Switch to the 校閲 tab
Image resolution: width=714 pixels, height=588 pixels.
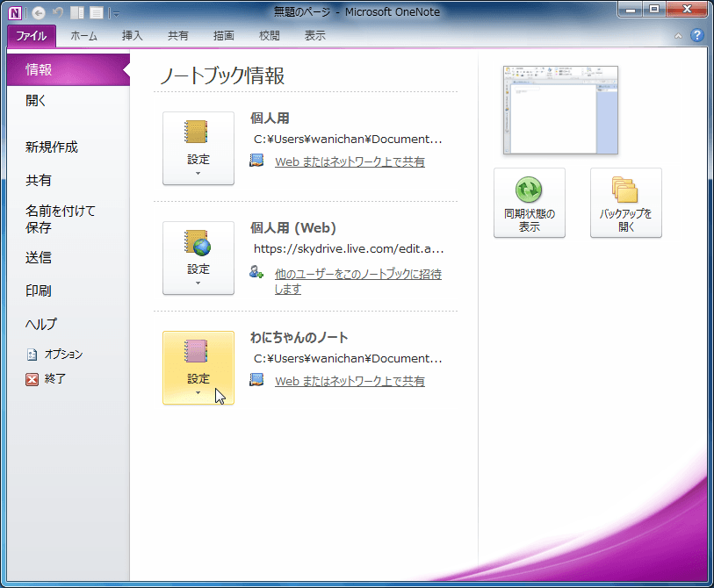coord(269,35)
